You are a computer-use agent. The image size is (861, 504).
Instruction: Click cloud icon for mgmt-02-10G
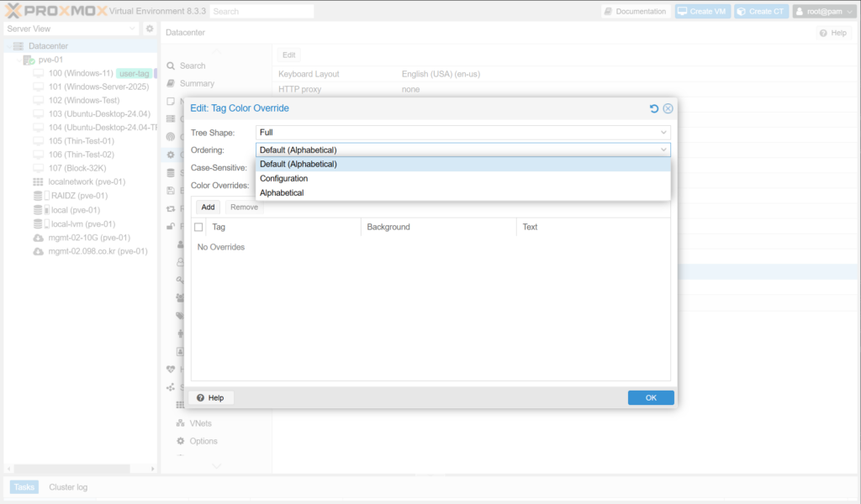point(38,238)
